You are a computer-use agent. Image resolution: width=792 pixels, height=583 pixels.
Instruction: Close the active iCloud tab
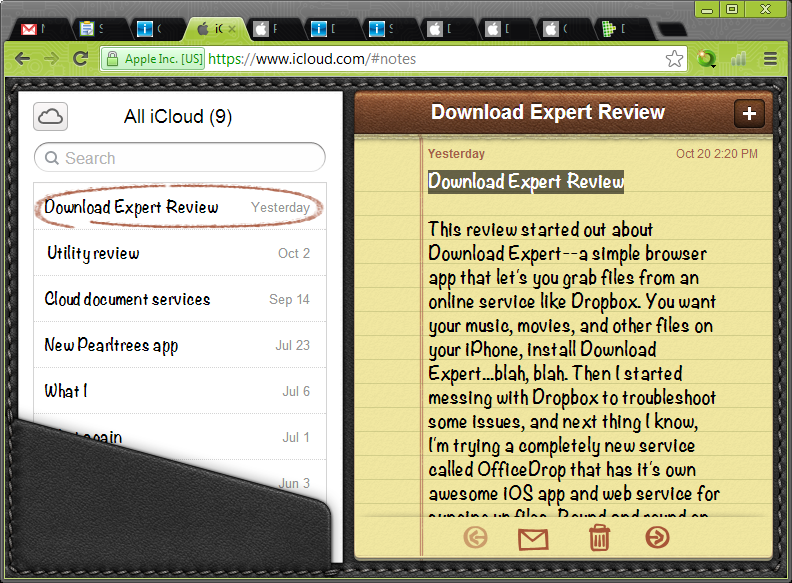(232, 29)
